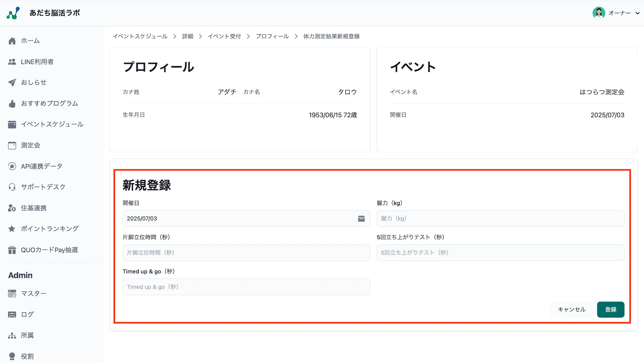Click the home icon in the sidebar
Image resolution: width=644 pixels, height=363 pixels.
12,41
